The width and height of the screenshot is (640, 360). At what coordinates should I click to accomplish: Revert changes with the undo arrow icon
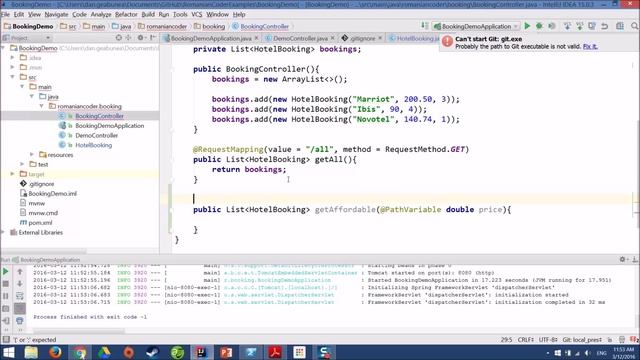[x=605, y=26]
